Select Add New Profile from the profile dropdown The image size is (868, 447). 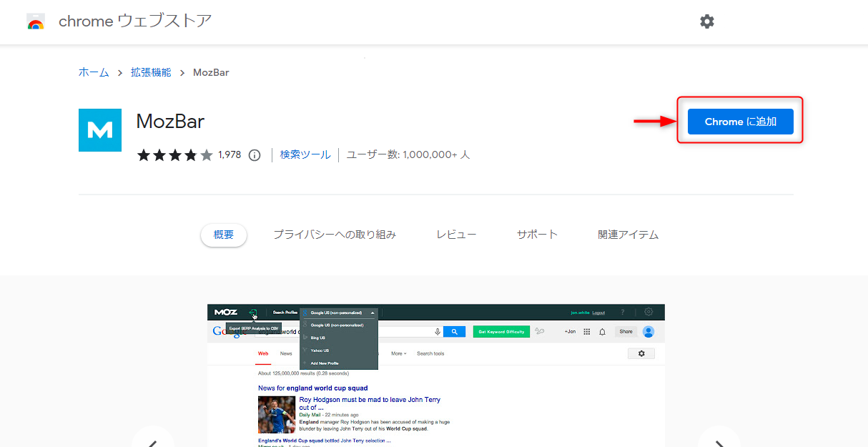pyautogui.click(x=325, y=363)
